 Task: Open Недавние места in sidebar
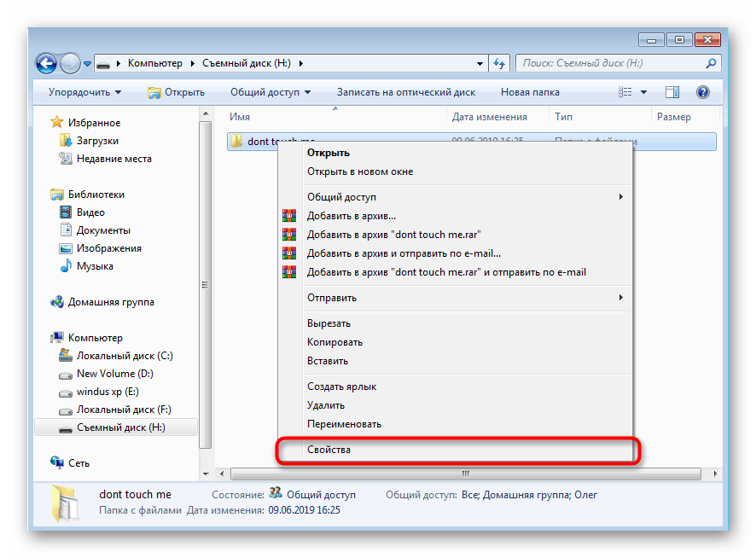(114, 159)
